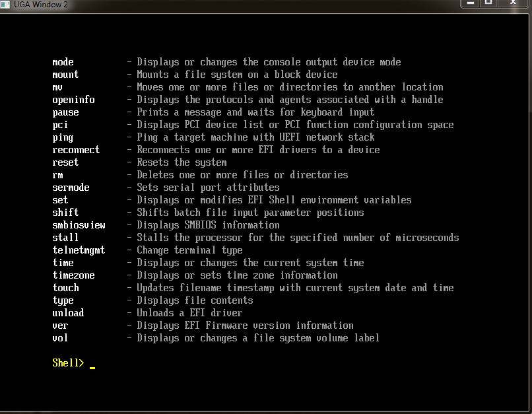Screen dimensions: 532x414
Task: Click the 'telnetmgmt' command name
Action: pos(79,250)
